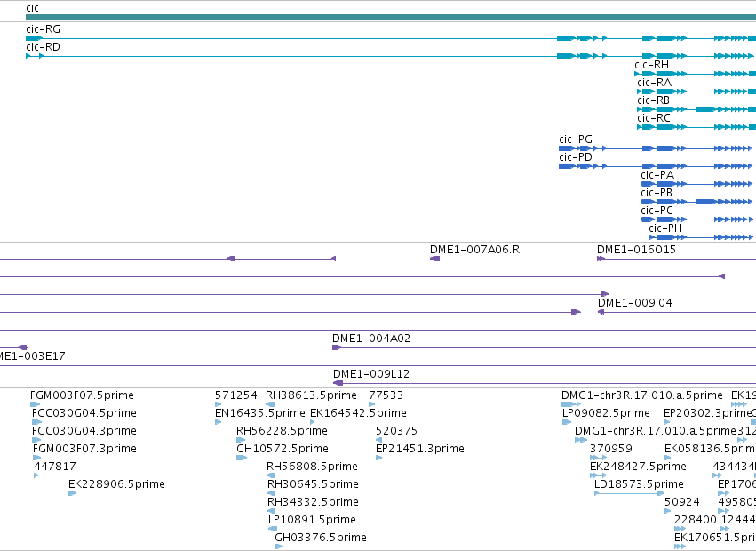The height and width of the screenshot is (551, 756).
Task: Open EST GH03376.5prime
Action: click(x=321, y=538)
